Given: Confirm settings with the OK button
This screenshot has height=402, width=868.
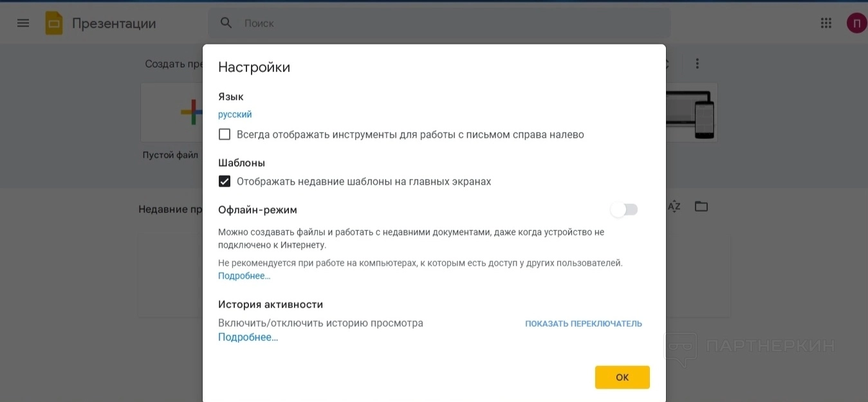Looking at the screenshot, I should pyautogui.click(x=622, y=378).
